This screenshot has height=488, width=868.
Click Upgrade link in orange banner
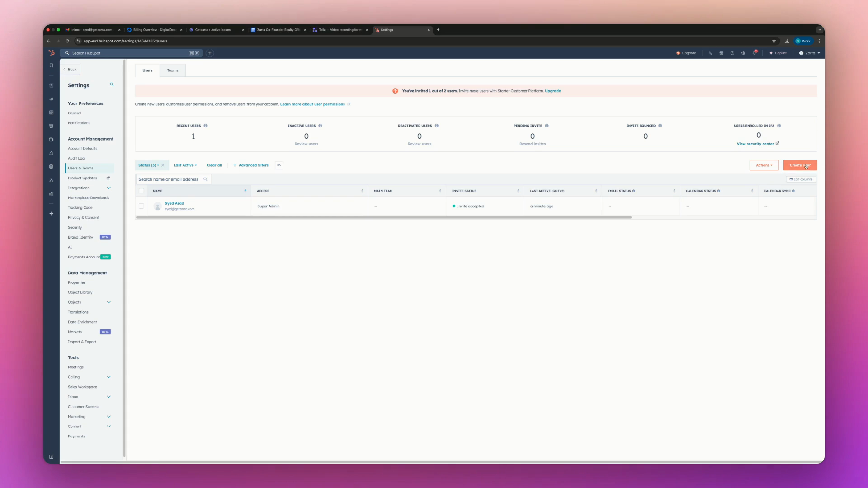[x=552, y=91]
